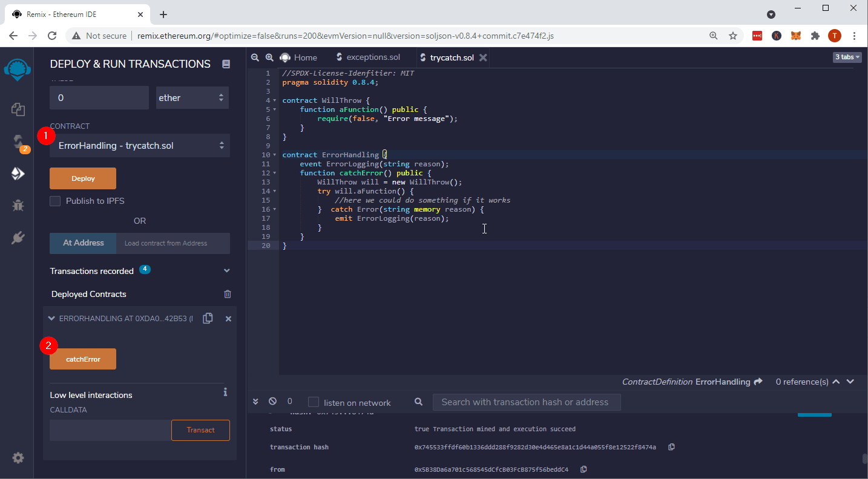The height and width of the screenshot is (479, 868).
Task: Click the terminal vertical scrollbar
Action: 864,458
